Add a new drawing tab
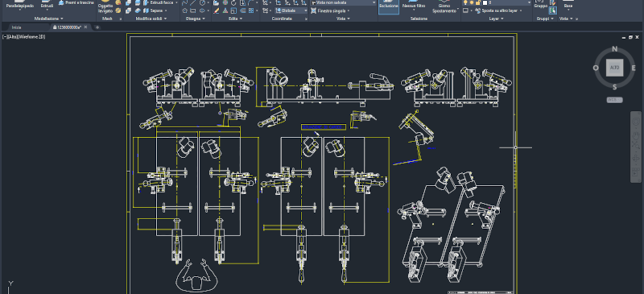 point(97,27)
